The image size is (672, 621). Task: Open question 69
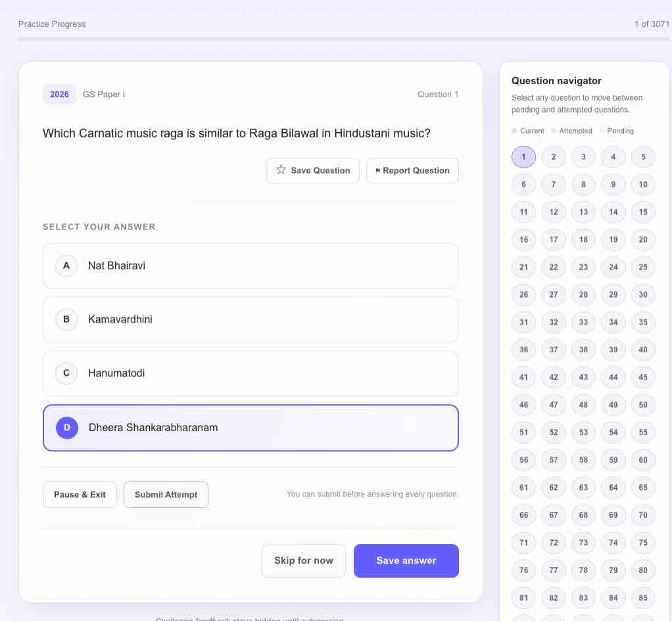pyautogui.click(x=613, y=515)
